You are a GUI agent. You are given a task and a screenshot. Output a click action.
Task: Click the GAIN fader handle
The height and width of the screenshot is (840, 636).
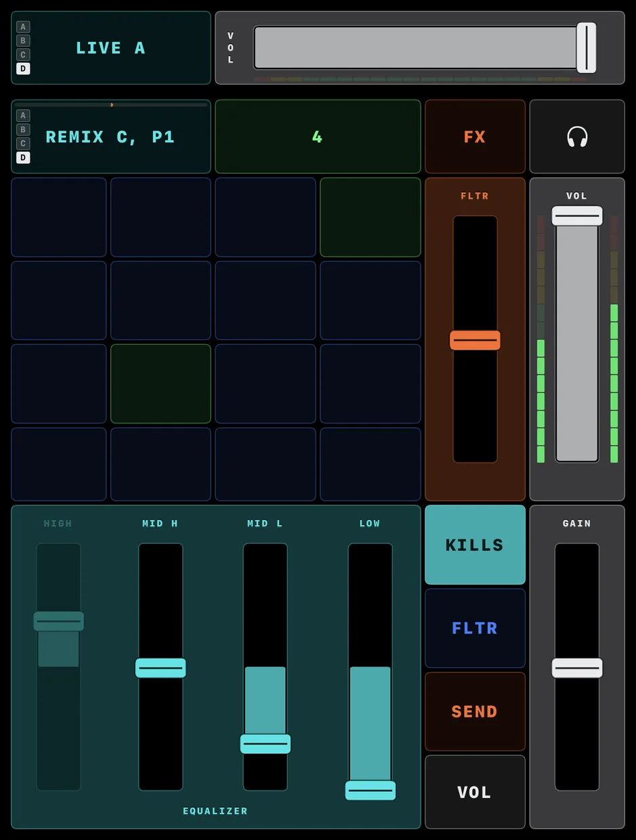click(x=577, y=668)
